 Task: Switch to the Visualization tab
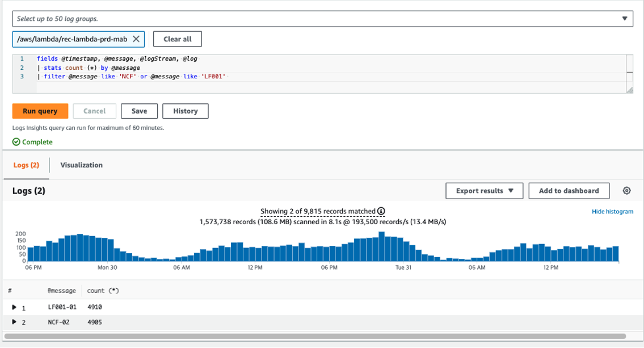(81, 165)
